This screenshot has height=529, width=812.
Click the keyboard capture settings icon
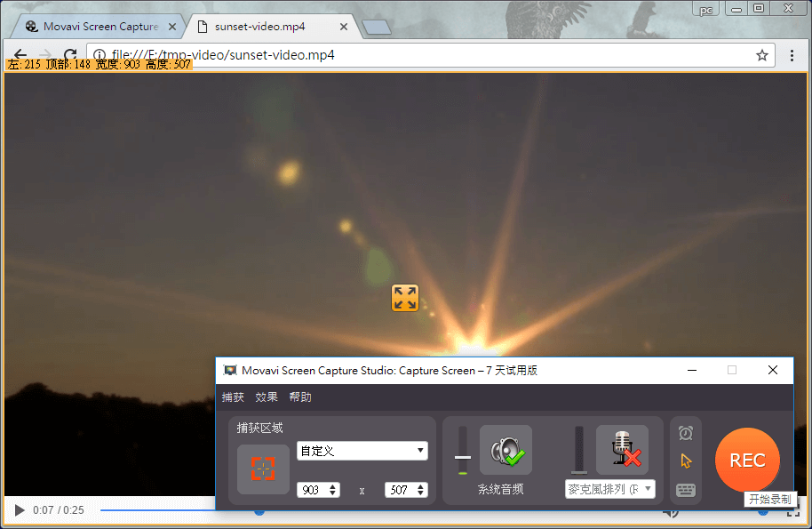click(x=685, y=487)
